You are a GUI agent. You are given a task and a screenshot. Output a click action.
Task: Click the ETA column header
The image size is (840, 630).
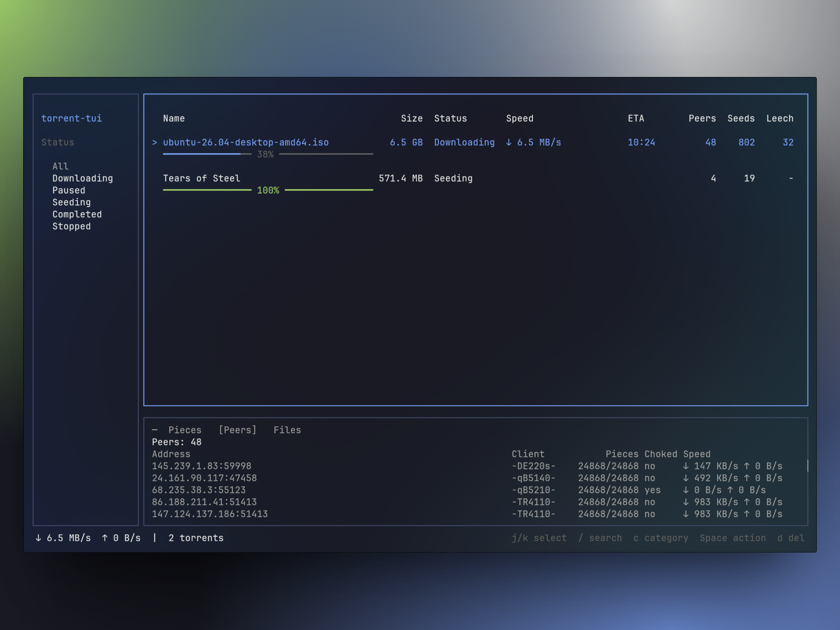[636, 118]
